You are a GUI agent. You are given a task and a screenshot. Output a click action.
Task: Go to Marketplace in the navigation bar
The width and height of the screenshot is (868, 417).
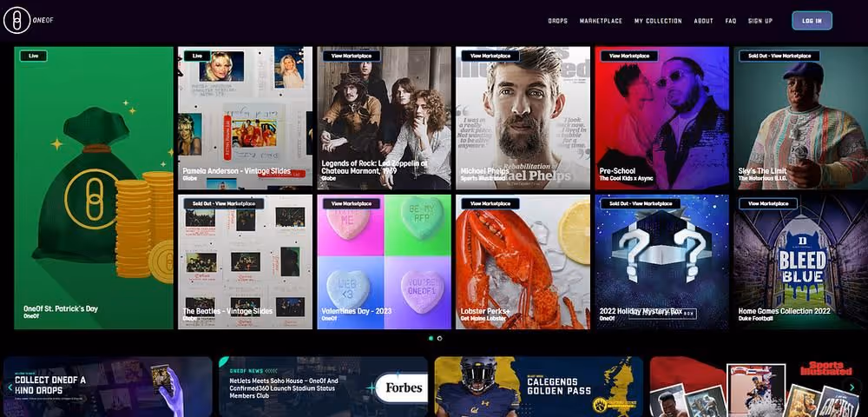pos(601,21)
